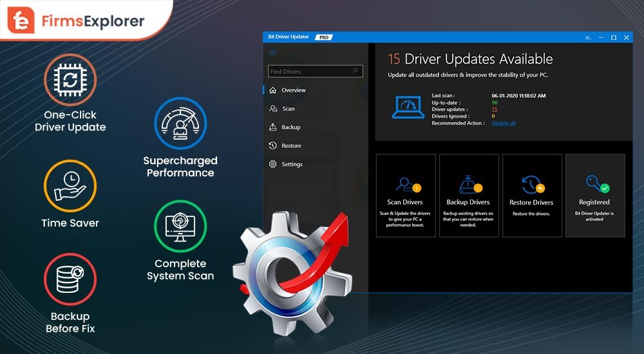Click the magnifier icon in Find Drivers
This screenshot has width=644, height=354.
(x=355, y=71)
